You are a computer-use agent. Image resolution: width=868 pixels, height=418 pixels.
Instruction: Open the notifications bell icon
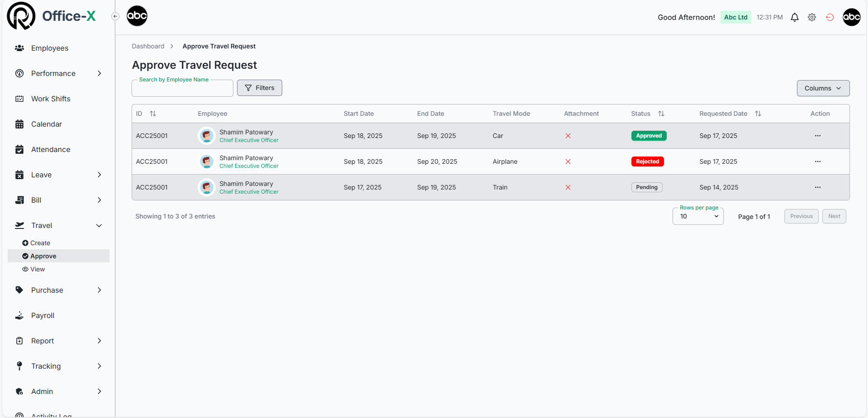coord(794,17)
